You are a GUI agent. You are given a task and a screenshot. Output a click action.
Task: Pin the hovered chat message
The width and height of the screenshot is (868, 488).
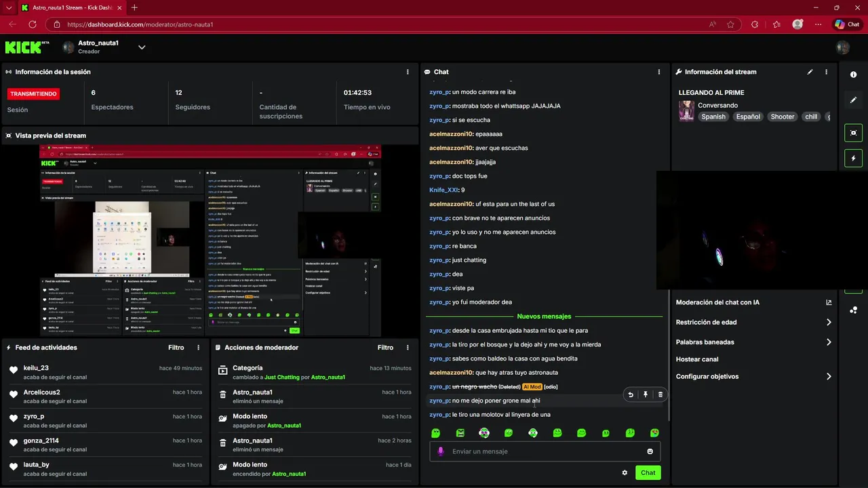point(646,394)
